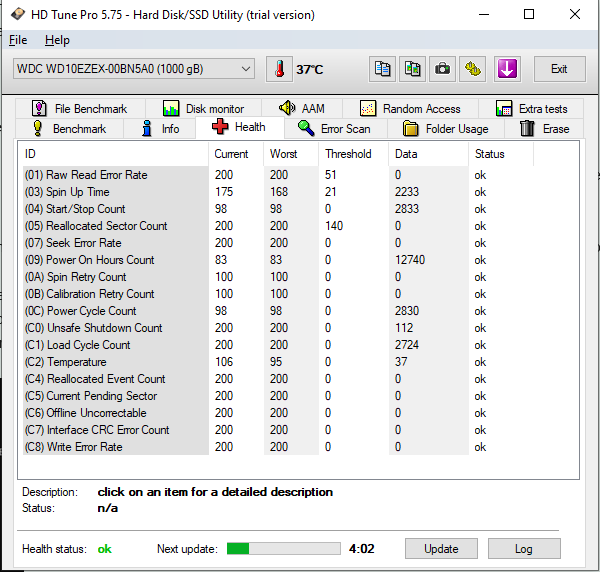Click the 37°C temperature reading
This screenshot has width=600, height=572.
tap(310, 70)
